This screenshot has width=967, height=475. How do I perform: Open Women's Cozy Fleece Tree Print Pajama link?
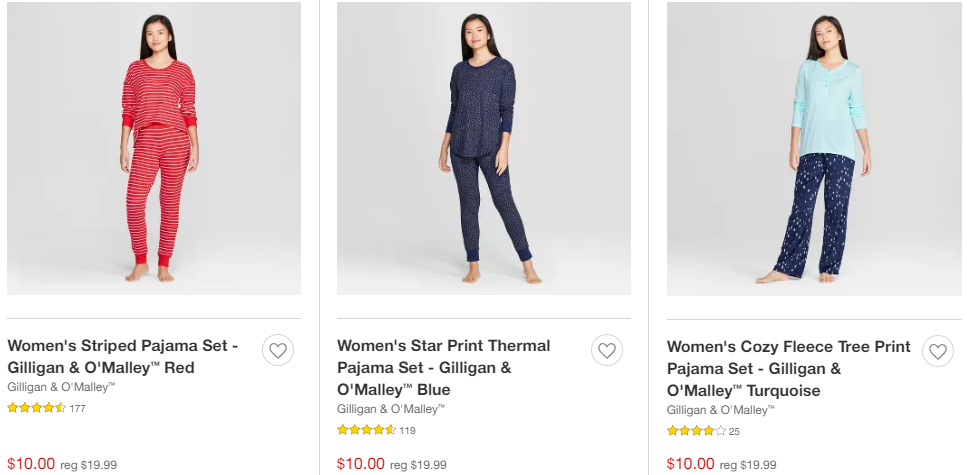789,368
